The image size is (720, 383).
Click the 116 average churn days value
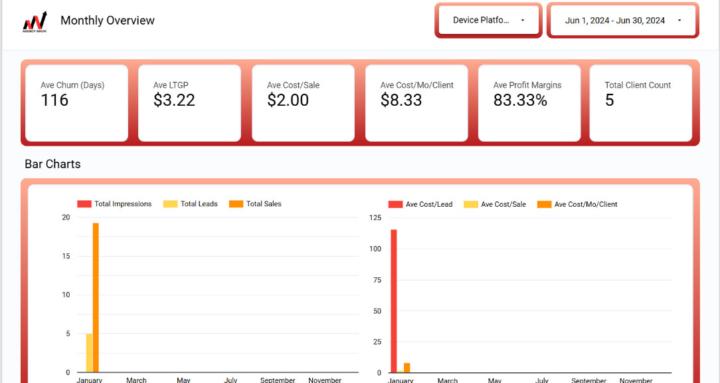click(x=55, y=100)
